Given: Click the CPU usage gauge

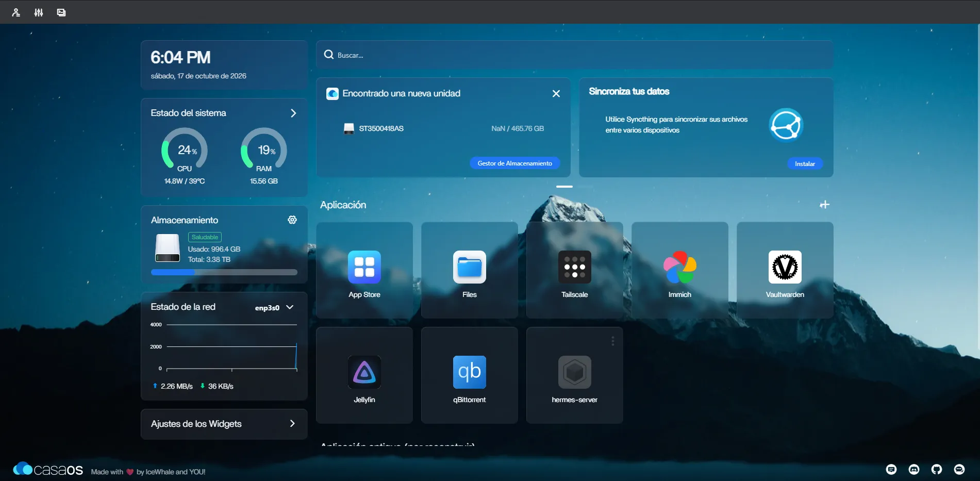Looking at the screenshot, I should 185,150.
